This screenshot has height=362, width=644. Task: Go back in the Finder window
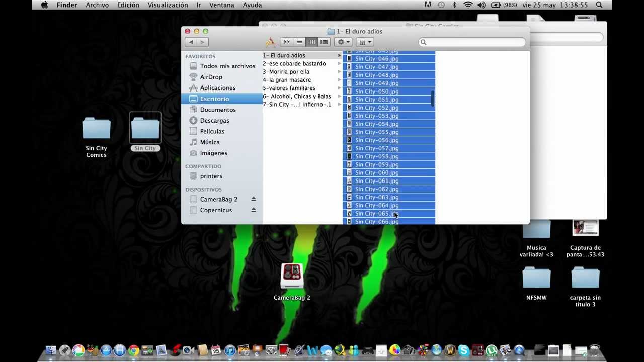(x=191, y=42)
